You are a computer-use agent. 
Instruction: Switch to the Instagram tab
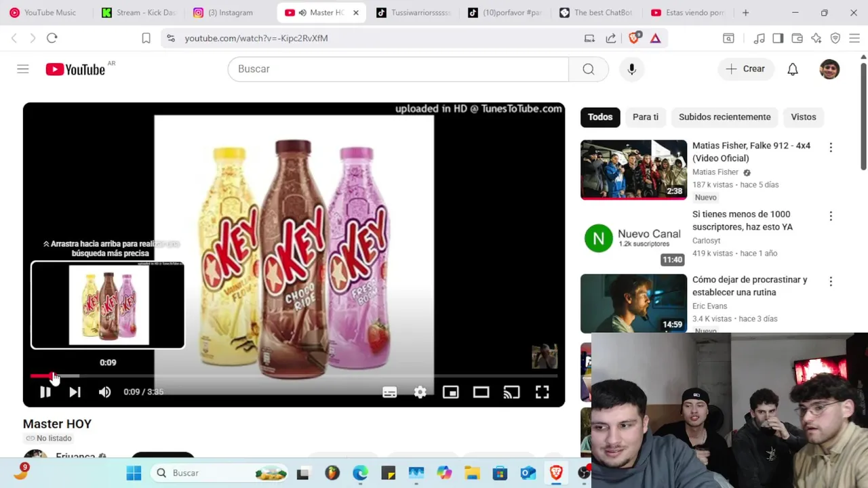tap(231, 13)
